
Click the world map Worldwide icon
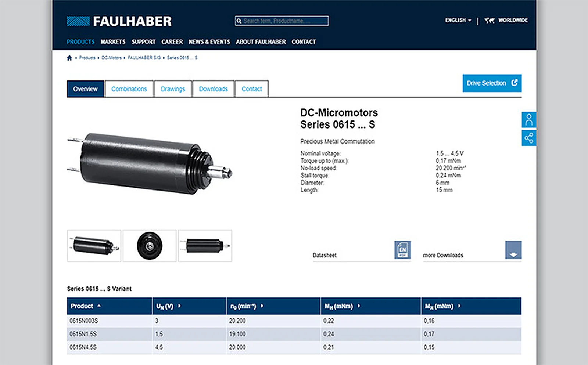(x=490, y=20)
